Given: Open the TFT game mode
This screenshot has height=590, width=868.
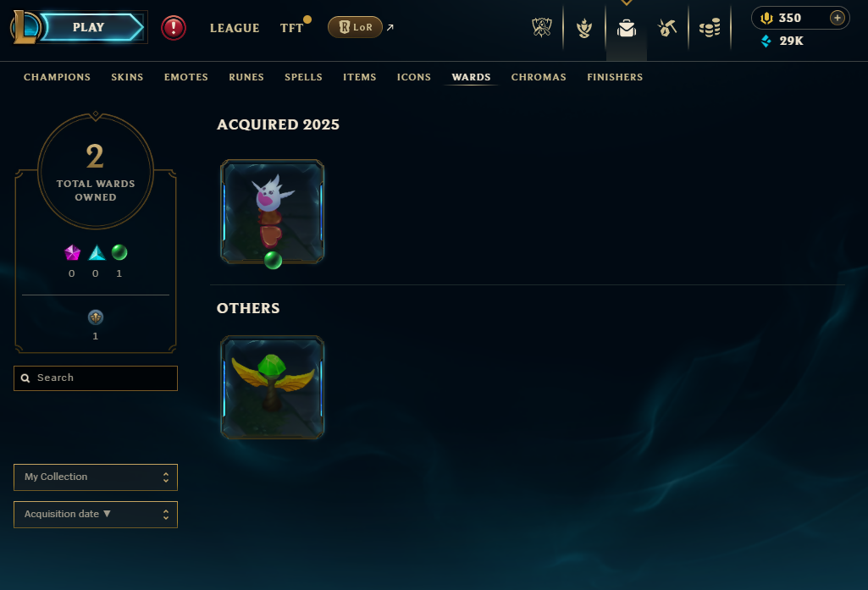Looking at the screenshot, I should click(291, 28).
